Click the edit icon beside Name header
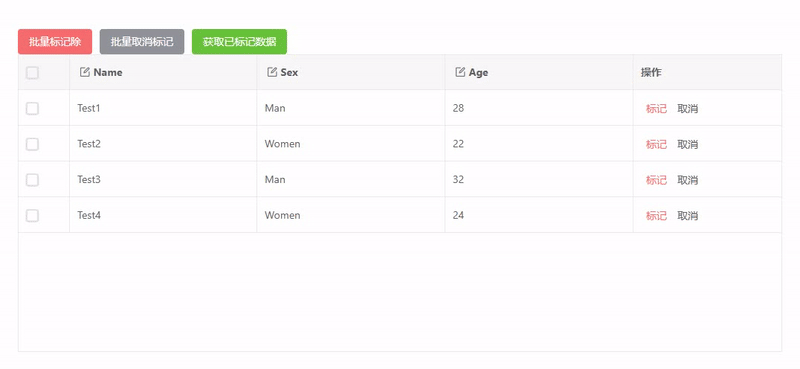The width and height of the screenshot is (800, 369). tap(85, 72)
